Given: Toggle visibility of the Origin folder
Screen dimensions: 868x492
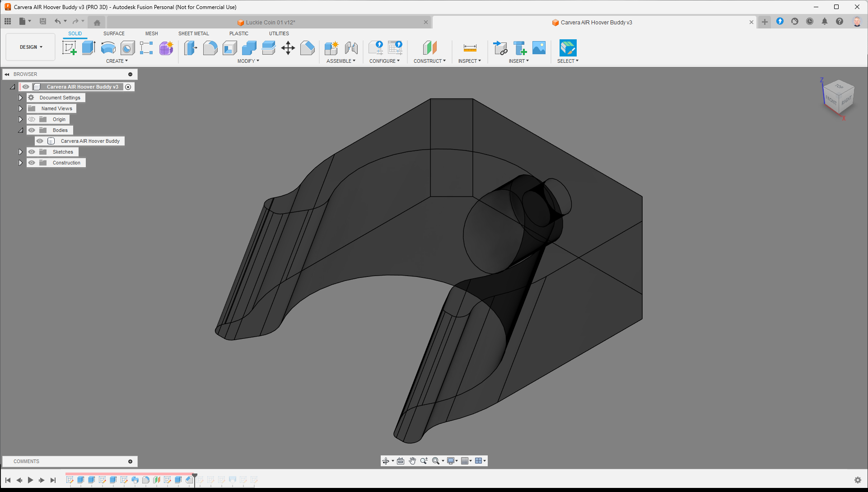Looking at the screenshot, I should pos(32,119).
